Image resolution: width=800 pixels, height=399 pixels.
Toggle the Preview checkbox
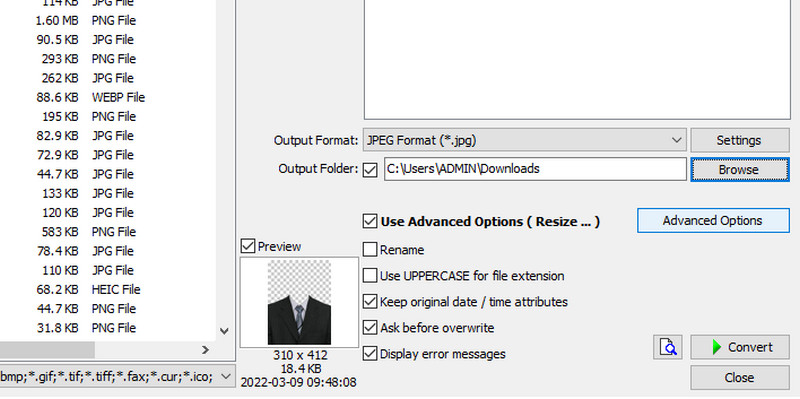[247, 246]
